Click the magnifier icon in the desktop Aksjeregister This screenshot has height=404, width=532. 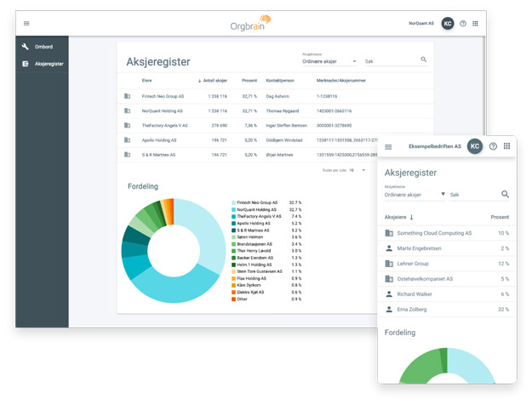click(x=423, y=60)
